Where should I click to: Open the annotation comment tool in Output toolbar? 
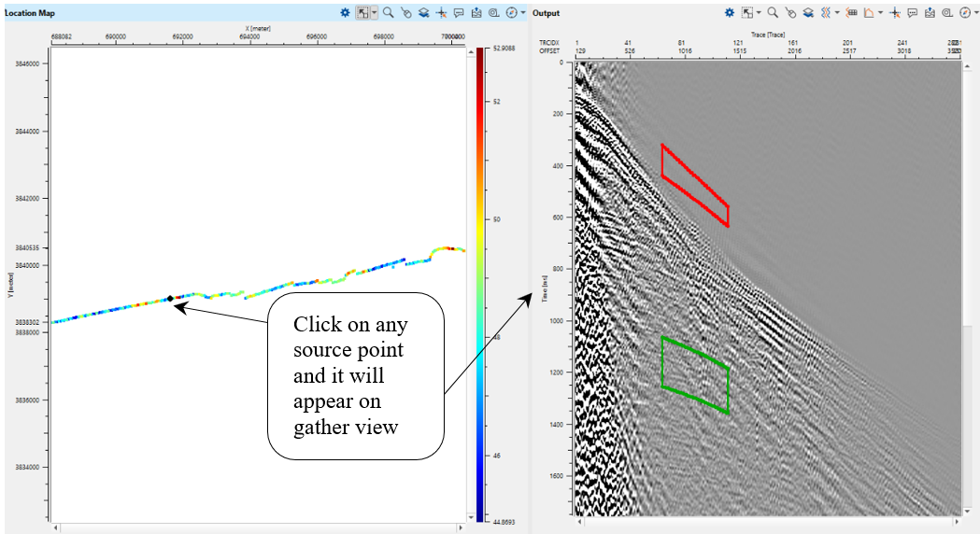912,13
